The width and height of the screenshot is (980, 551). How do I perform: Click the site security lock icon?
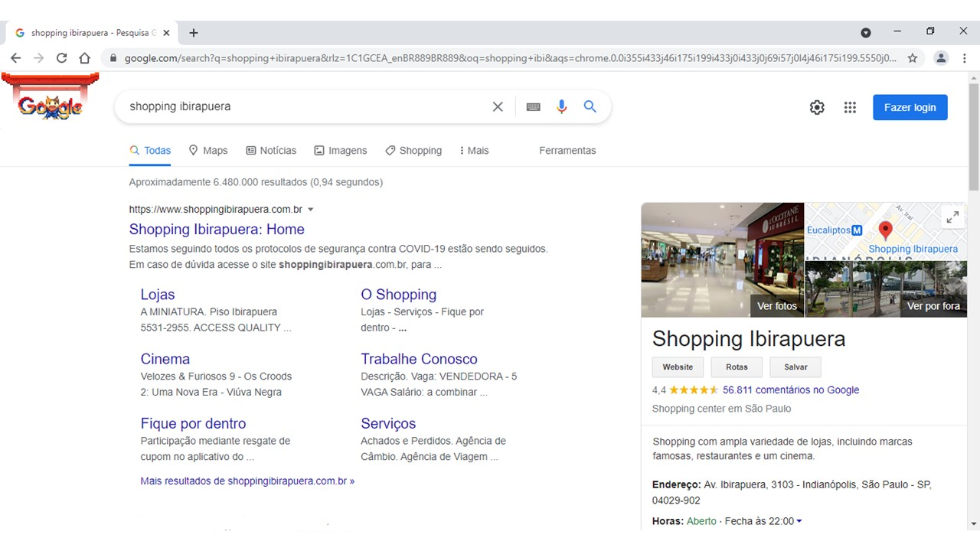point(113,58)
